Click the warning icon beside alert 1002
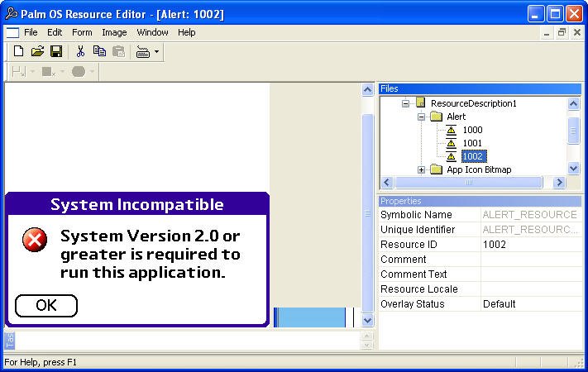 [451, 156]
